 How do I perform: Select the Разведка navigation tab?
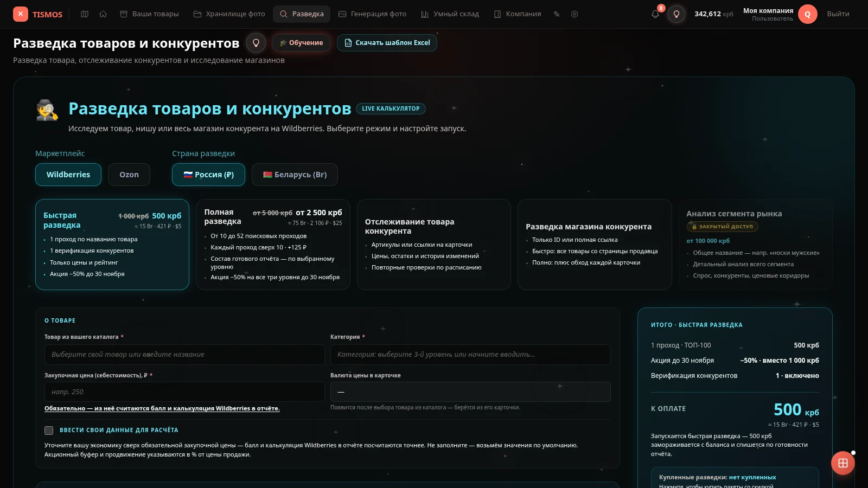click(302, 14)
